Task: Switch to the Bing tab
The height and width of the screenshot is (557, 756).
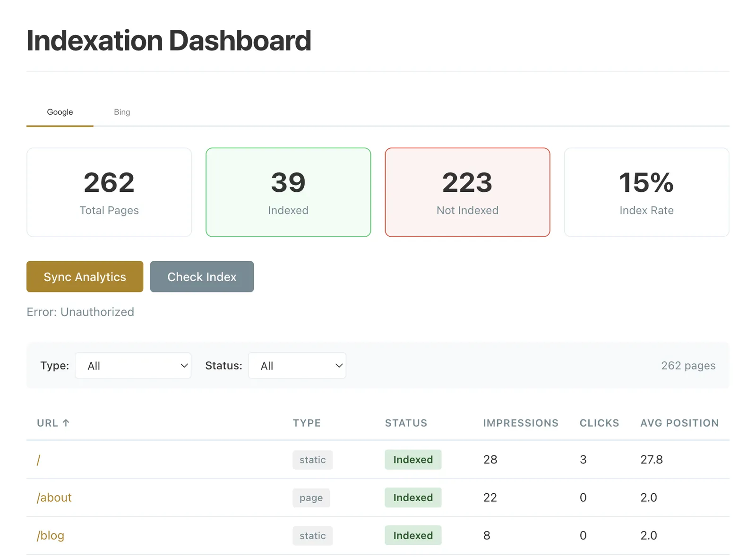Action: [x=121, y=112]
